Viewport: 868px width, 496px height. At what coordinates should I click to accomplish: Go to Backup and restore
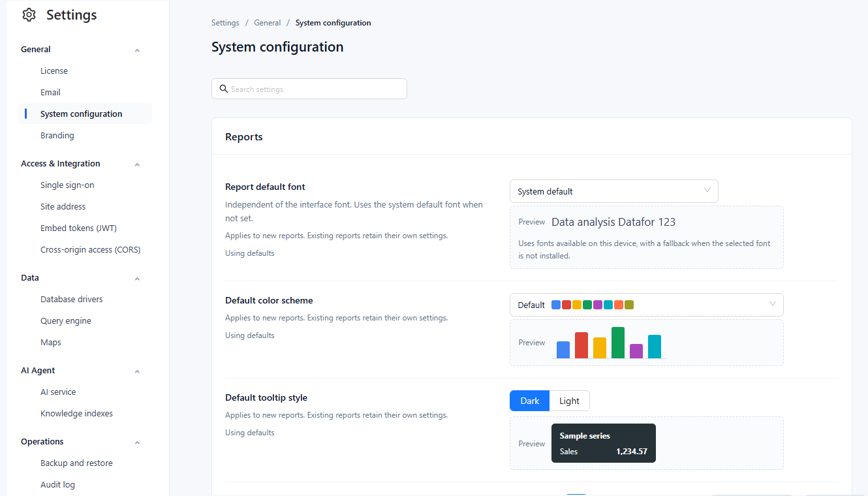click(x=76, y=463)
